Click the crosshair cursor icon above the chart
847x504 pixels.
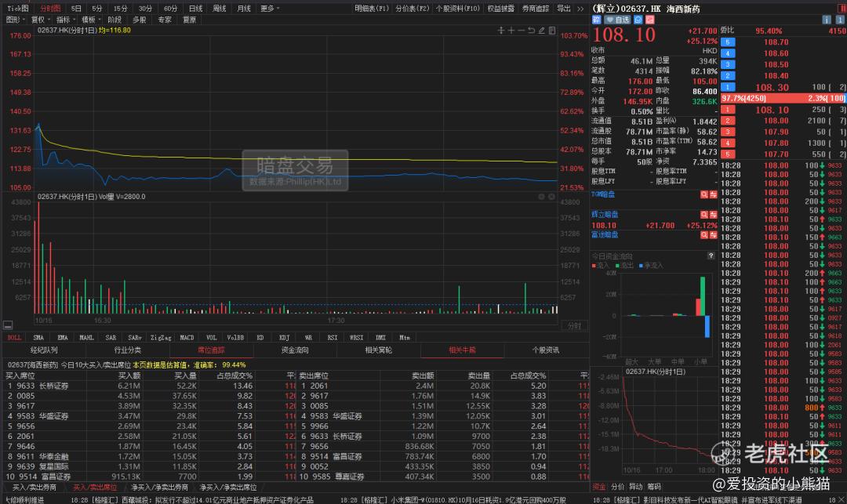(x=500, y=31)
